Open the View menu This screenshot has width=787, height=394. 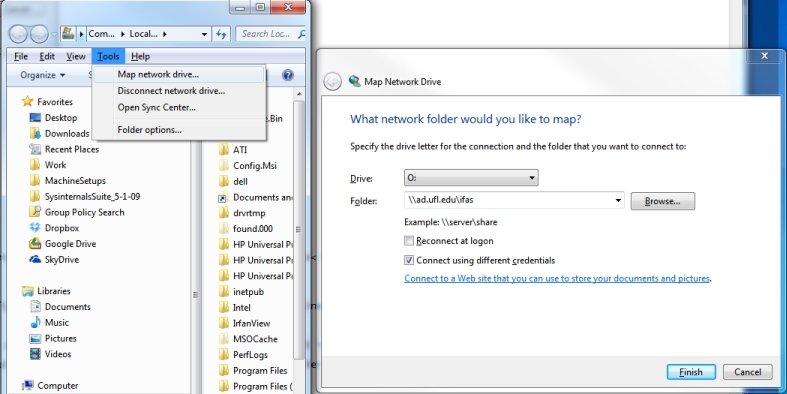click(76, 57)
